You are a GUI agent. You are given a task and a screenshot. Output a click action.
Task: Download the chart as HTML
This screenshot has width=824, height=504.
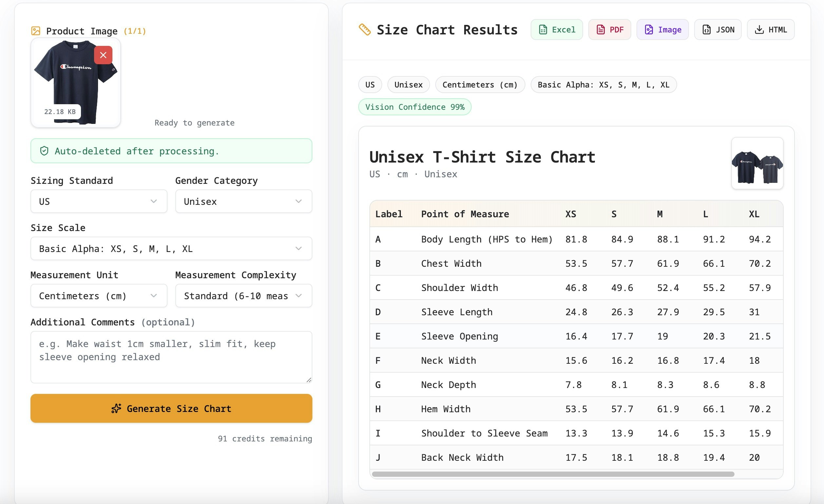pyautogui.click(x=770, y=29)
